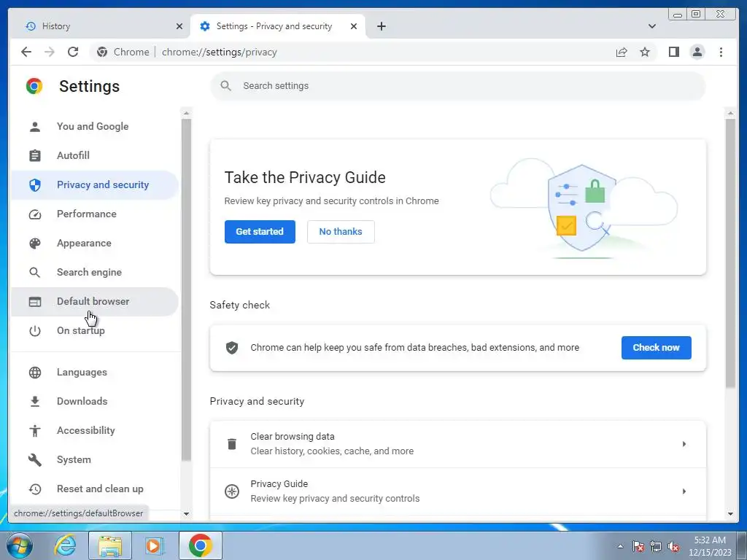Open Clear browsing data row
747x560 pixels.
click(458, 444)
